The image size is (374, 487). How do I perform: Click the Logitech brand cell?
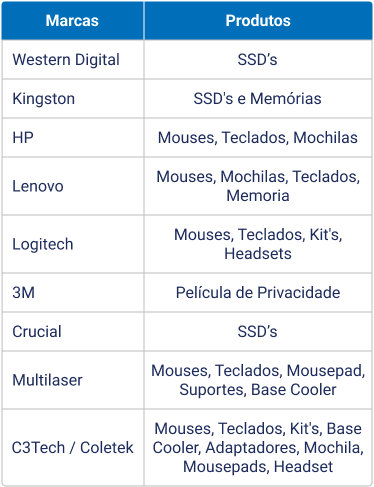click(x=73, y=244)
